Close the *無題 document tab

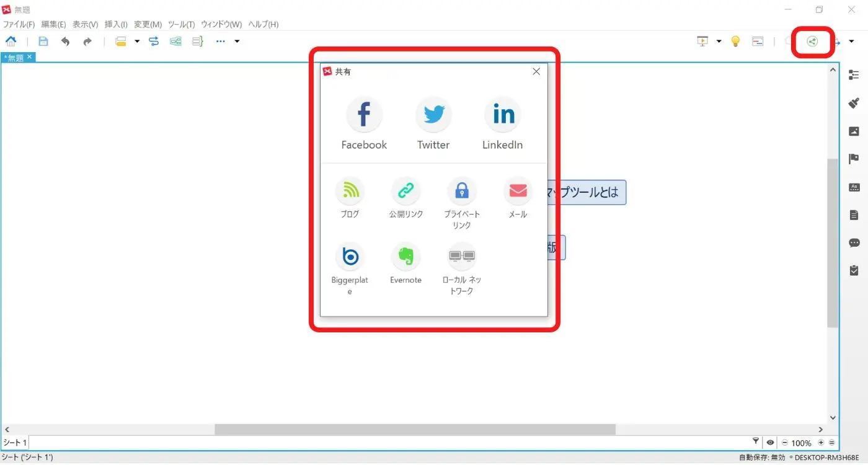tap(30, 57)
